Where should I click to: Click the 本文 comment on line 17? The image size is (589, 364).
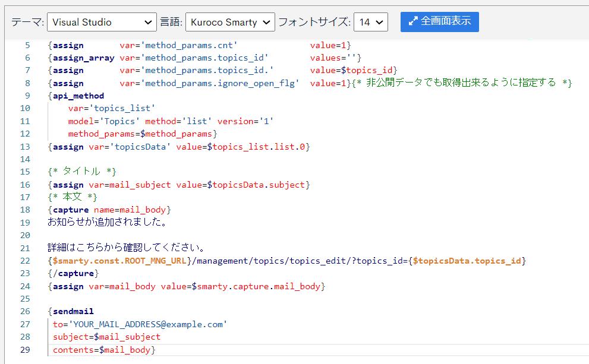[x=73, y=197]
